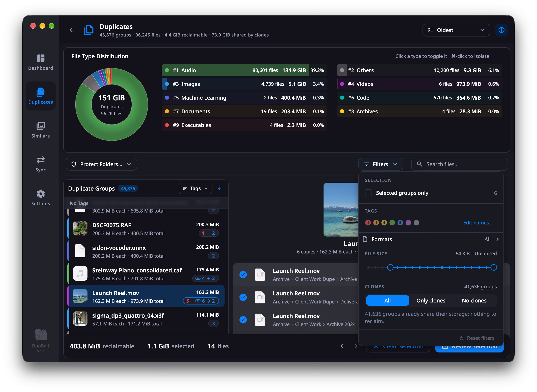Expand the Protect Folders dropdown
Viewport: 537px width, 392px height.
pyautogui.click(x=101, y=164)
